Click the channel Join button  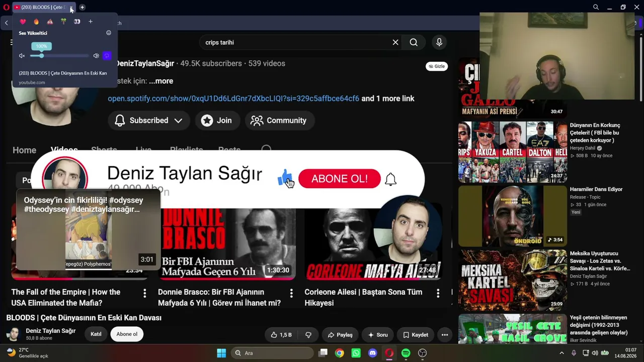(x=217, y=121)
